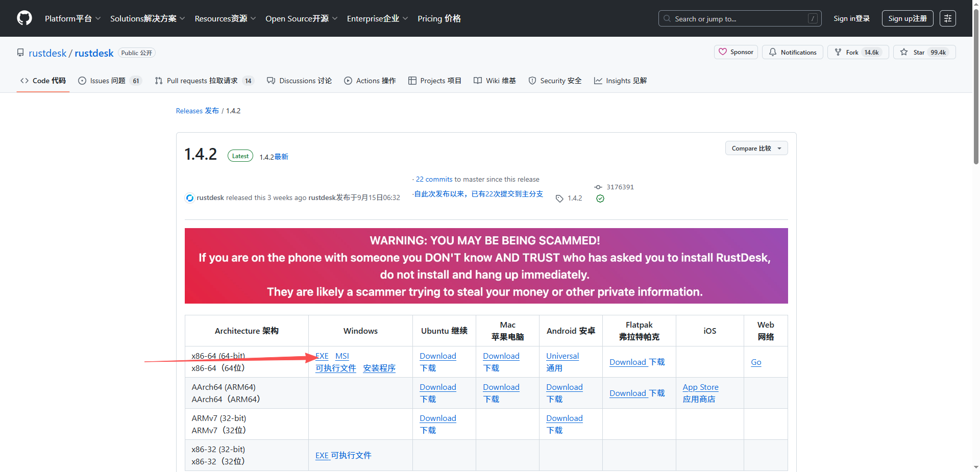Image resolution: width=980 pixels, height=472 pixels.
Task: Switch to the Insights tab
Action: [x=621, y=81]
